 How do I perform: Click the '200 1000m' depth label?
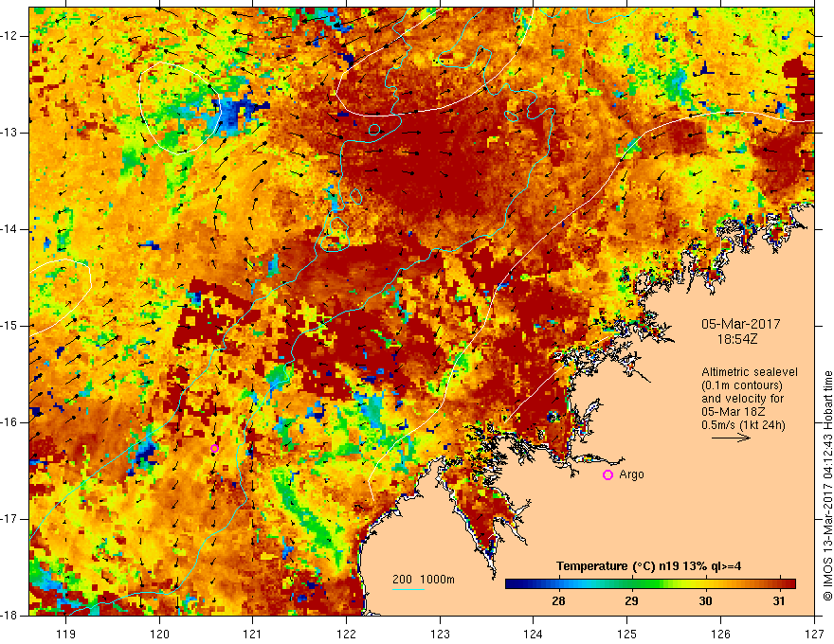(x=424, y=580)
